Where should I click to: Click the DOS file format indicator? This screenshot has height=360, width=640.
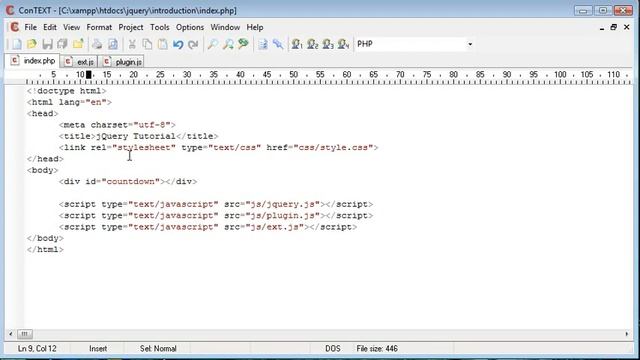tap(333, 349)
